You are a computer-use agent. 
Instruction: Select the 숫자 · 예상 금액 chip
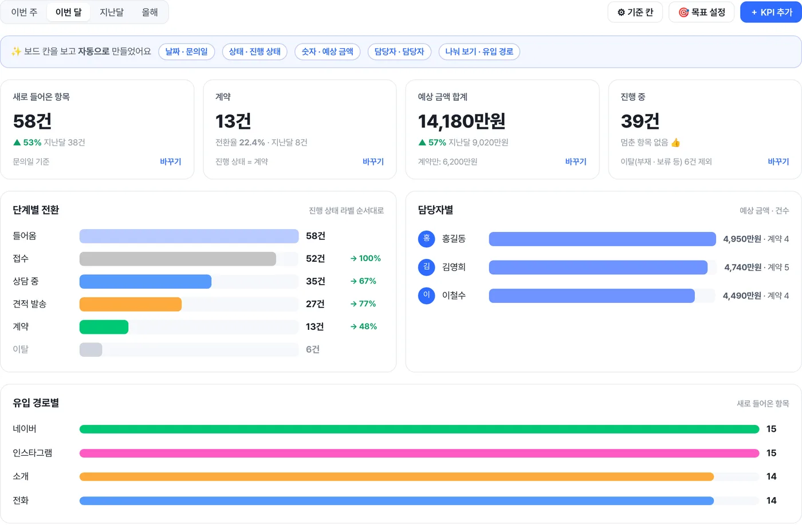click(328, 52)
